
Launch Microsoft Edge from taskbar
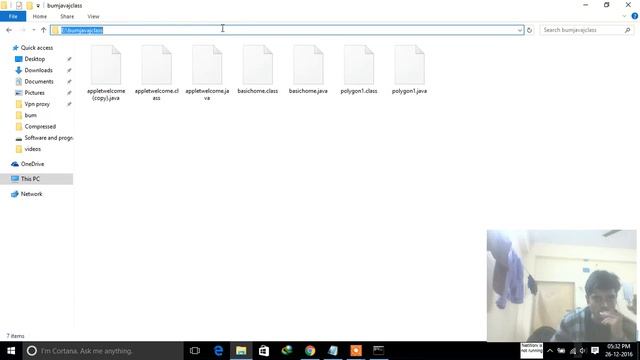pos(218,351)
